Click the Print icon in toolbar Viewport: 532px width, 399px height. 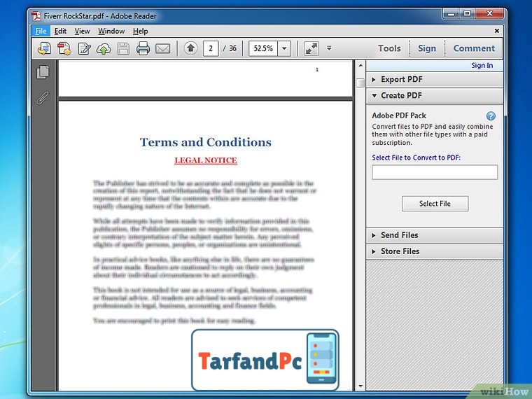(x=143, y=48)
